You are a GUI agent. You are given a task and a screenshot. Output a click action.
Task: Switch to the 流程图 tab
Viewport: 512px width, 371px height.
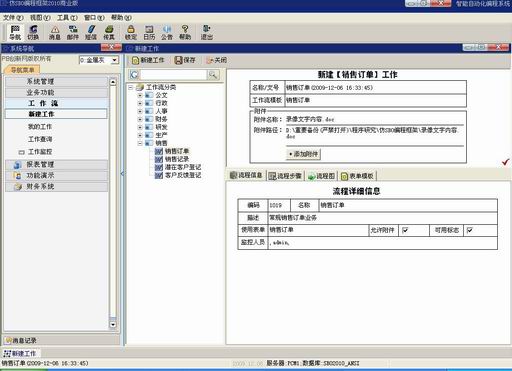321,176
